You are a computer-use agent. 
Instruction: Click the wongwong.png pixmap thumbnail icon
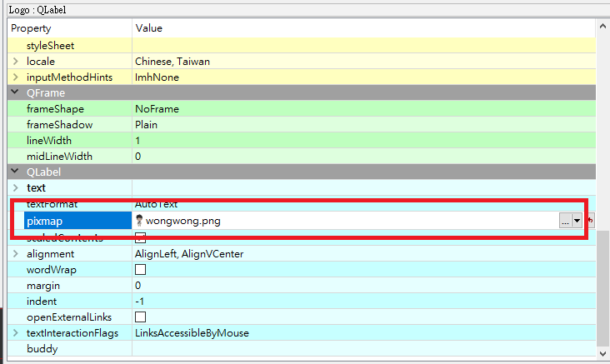point(139,221)
